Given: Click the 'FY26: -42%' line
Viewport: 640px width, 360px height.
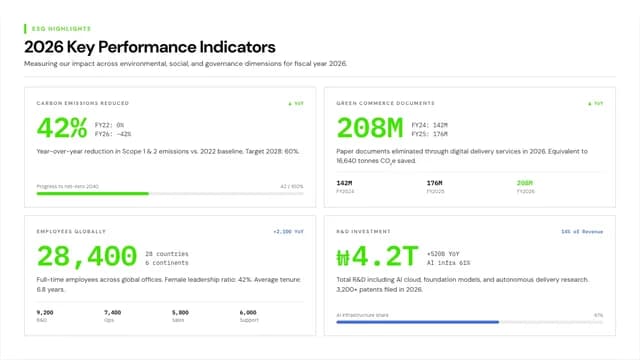Looking at the screenshot, I should [113, 134].
